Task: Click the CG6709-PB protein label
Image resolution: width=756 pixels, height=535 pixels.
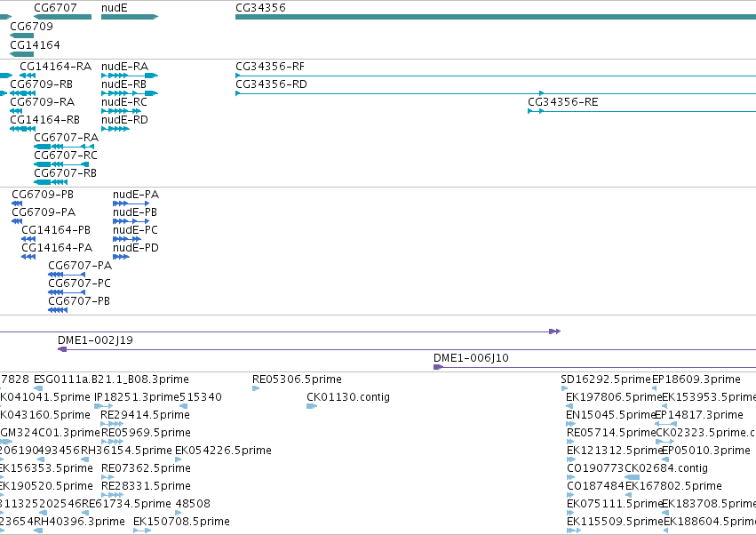Action: [x=43, y=195]
